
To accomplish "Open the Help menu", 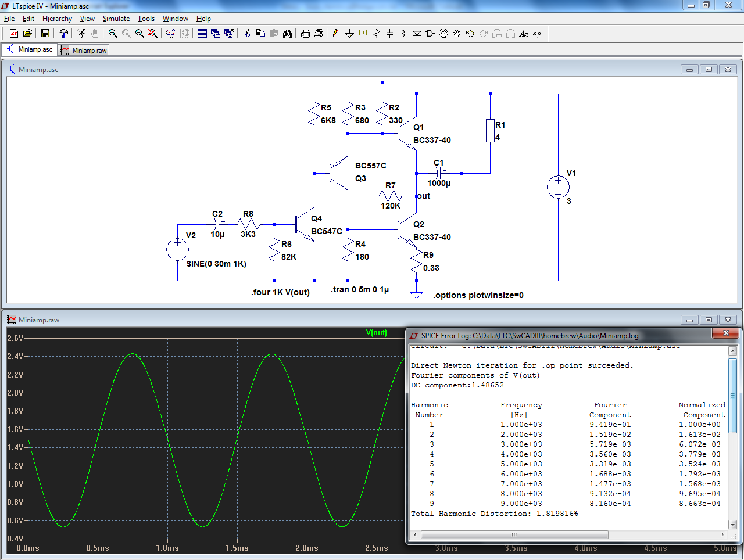I will click(203, 19).
